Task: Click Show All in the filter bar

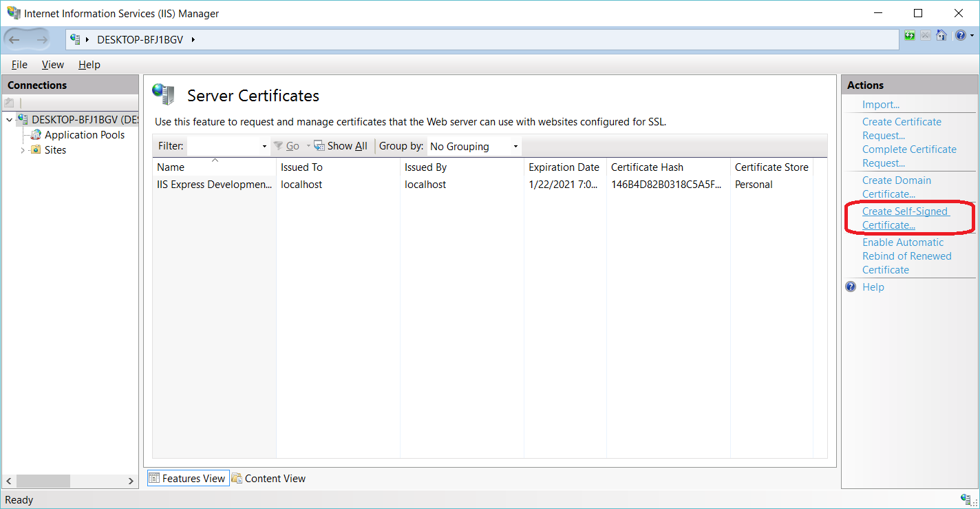Action: click(x=346, y=146)
